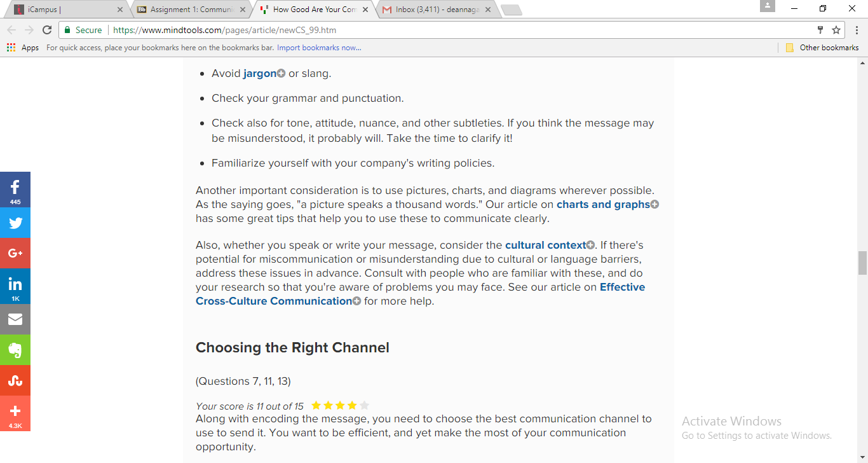868x463 pixels.
Task: Share article on Facebook
Action: (15, 189)
